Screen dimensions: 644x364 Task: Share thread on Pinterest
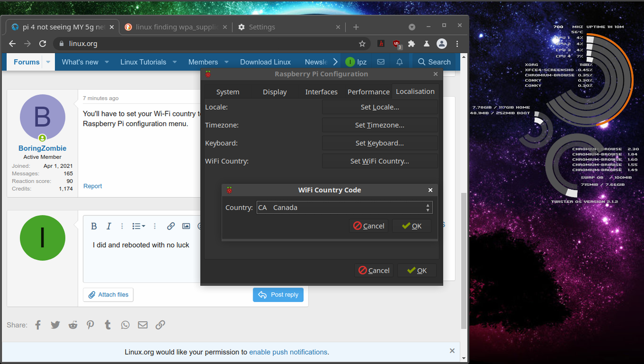click(90, 325)
